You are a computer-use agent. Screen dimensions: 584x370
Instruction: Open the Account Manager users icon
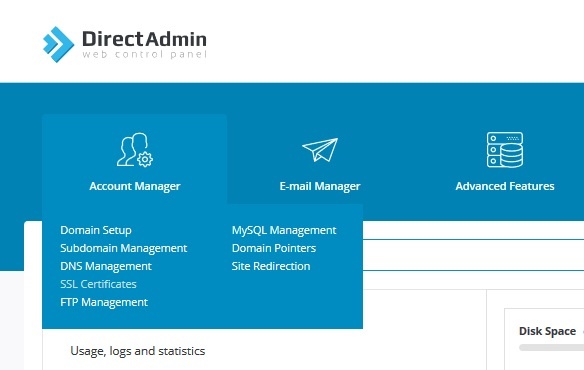[134, 150]
